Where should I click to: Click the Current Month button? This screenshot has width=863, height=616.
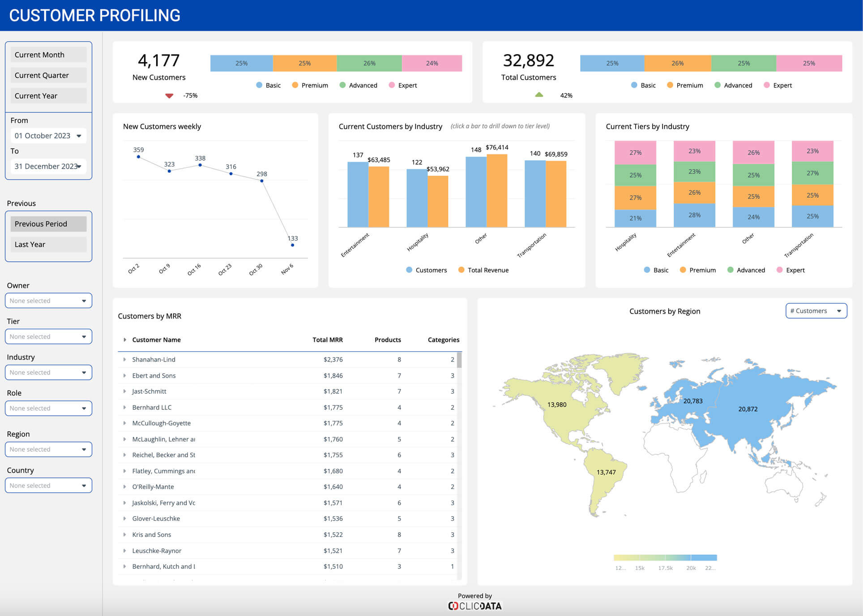48,55
